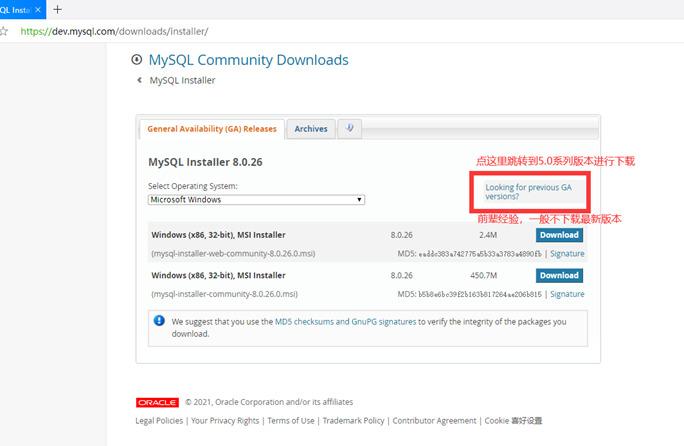Click the 2.4M file size value
The height and width of the screenshot is (446, 684).
pos(488,235)
